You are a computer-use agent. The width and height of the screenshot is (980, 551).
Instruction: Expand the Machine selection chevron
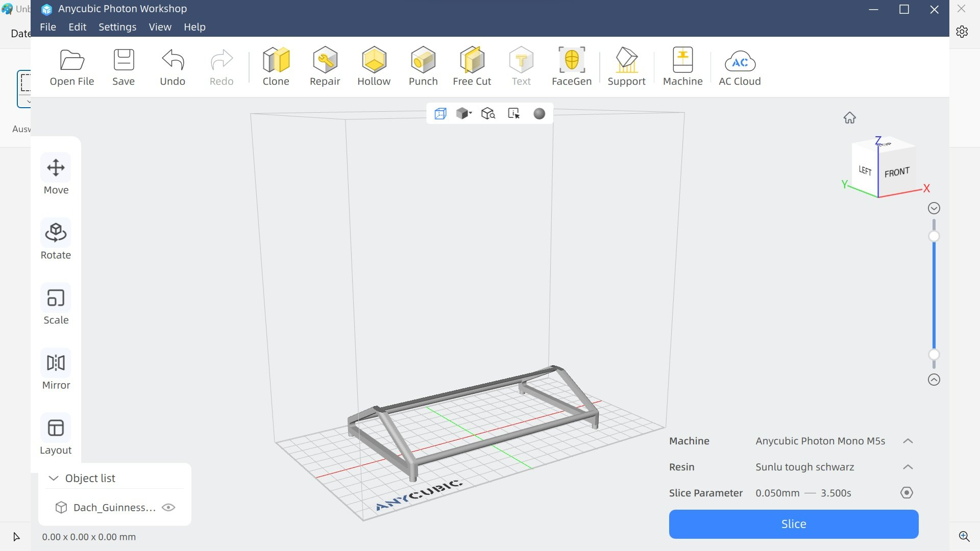(x=908, y=441)
